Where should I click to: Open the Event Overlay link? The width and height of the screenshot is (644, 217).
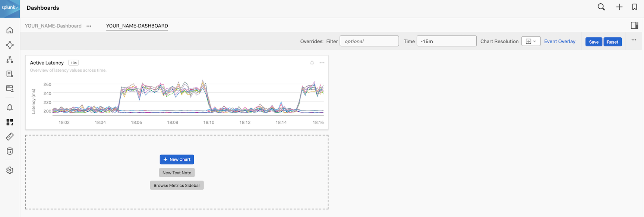click(x=559, y=41)
